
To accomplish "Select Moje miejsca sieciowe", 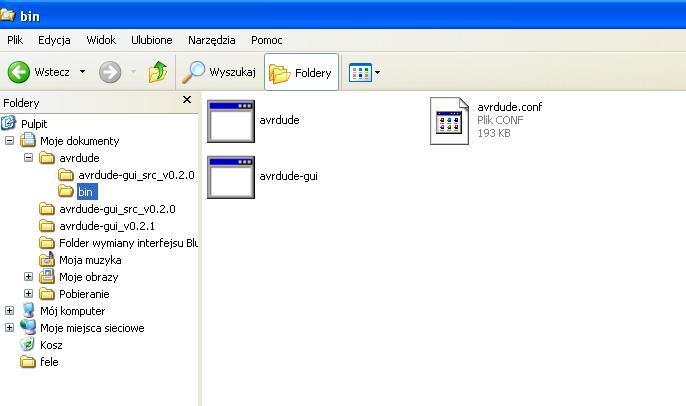I will (92, 328).
